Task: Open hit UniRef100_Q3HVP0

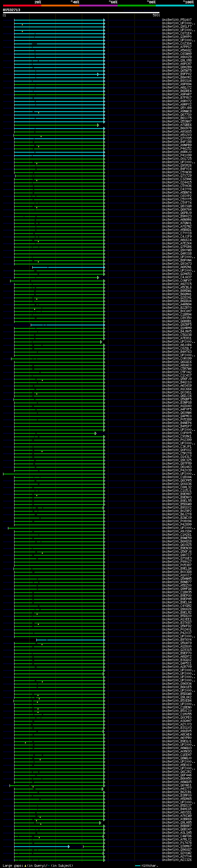Action: click(177, 37)
